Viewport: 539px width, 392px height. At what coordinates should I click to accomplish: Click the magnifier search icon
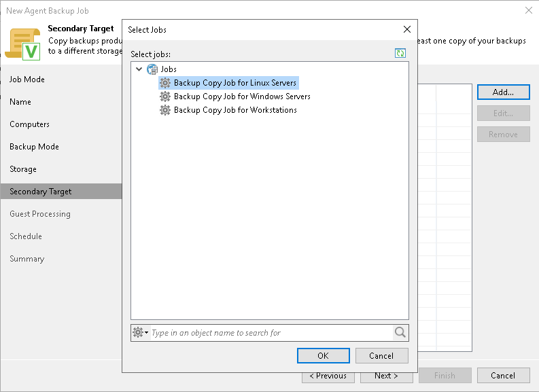pos(400,333)
